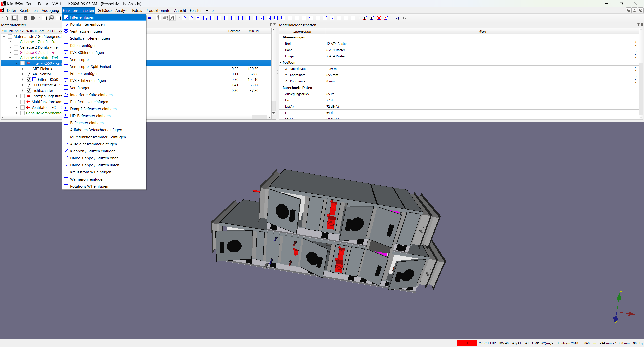Click the Rotations WT toolbar icon
Image resolution: width=644 pixels, height=347 pixels.
coord(353,18)
